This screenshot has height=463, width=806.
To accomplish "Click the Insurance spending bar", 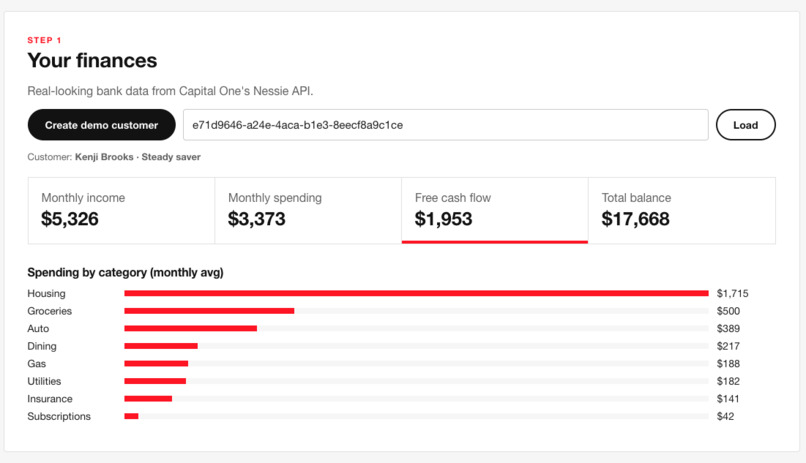I will click(148, 399).
